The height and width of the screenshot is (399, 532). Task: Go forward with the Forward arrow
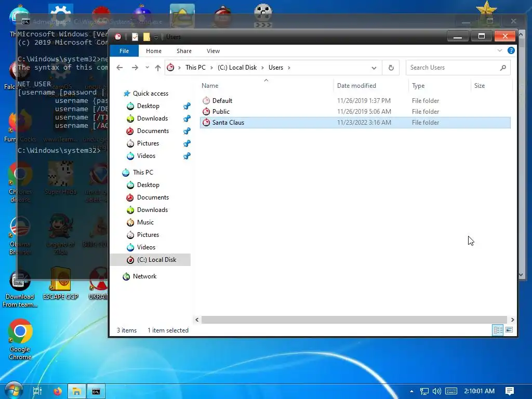point(135,68)
